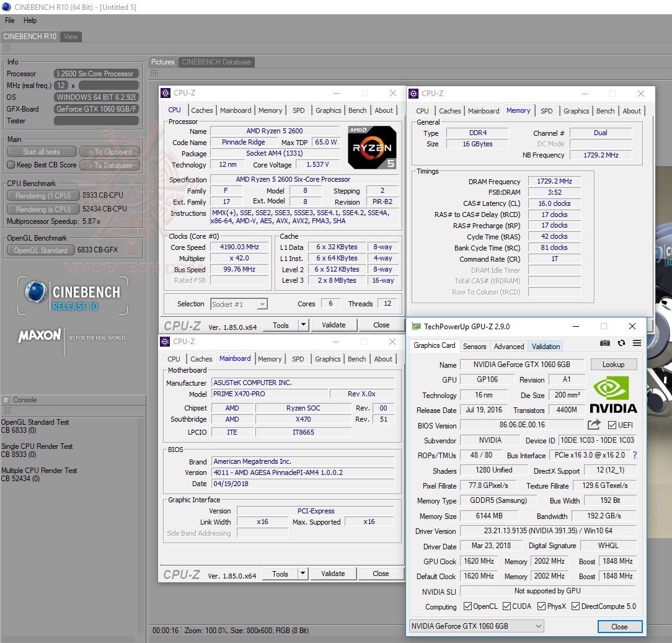Viewport: 672px width, 643px height.
Task: Click GPU-Z refresh icon
Action: pos(621,343)
